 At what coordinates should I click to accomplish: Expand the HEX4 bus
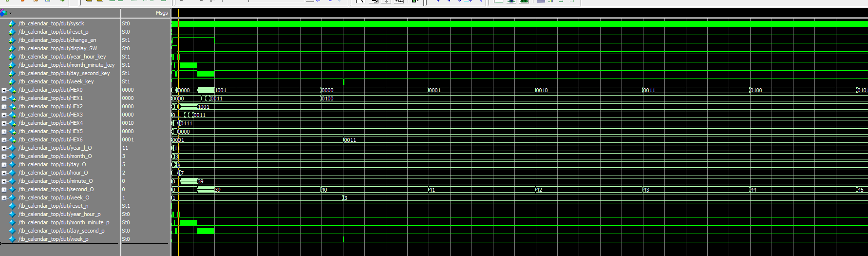pyautogui.click(x=4, y=123)
